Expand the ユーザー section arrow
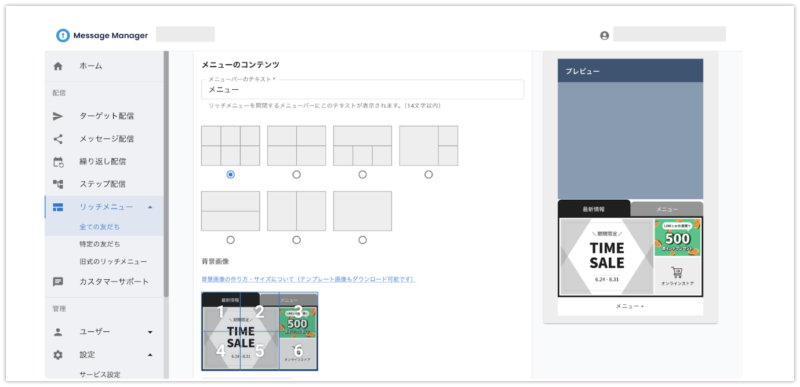 (x=150, y=332)
